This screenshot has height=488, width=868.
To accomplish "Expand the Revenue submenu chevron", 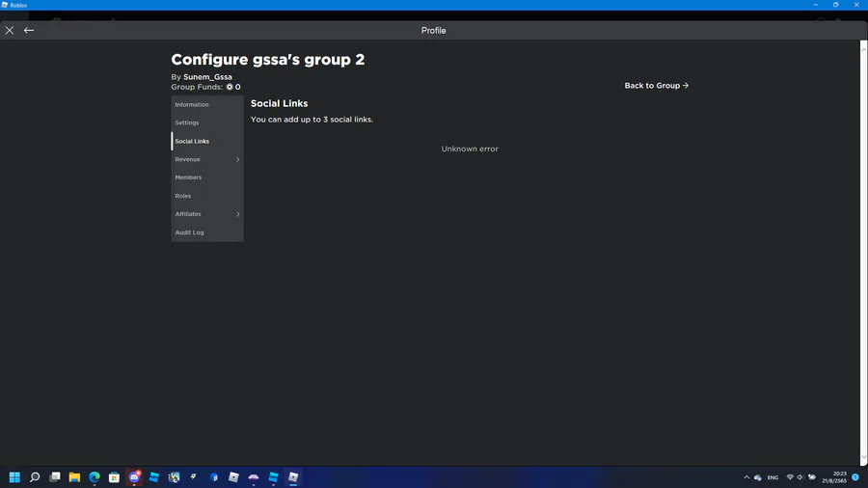I will coord(238,159).
